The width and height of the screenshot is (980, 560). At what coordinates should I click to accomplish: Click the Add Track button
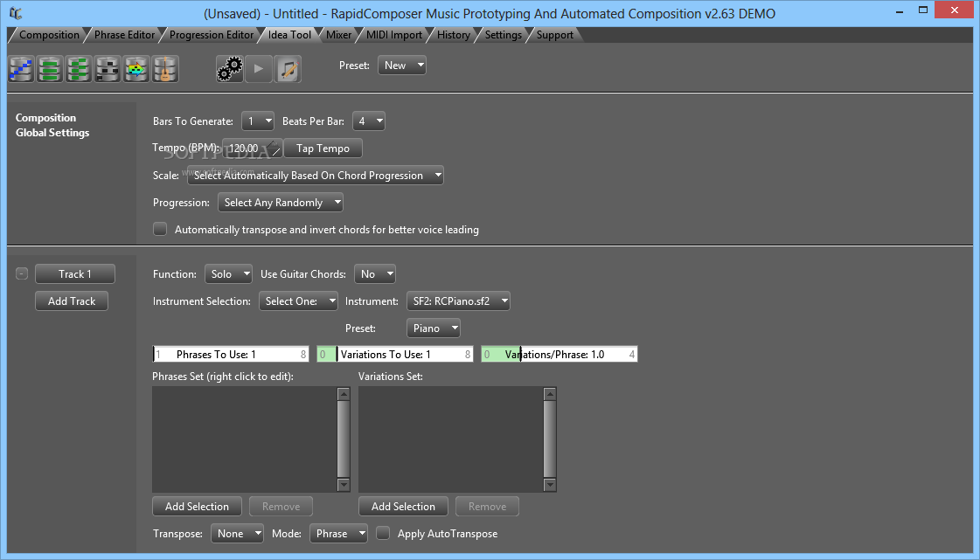pyautogui.click(x=72, y=301)
